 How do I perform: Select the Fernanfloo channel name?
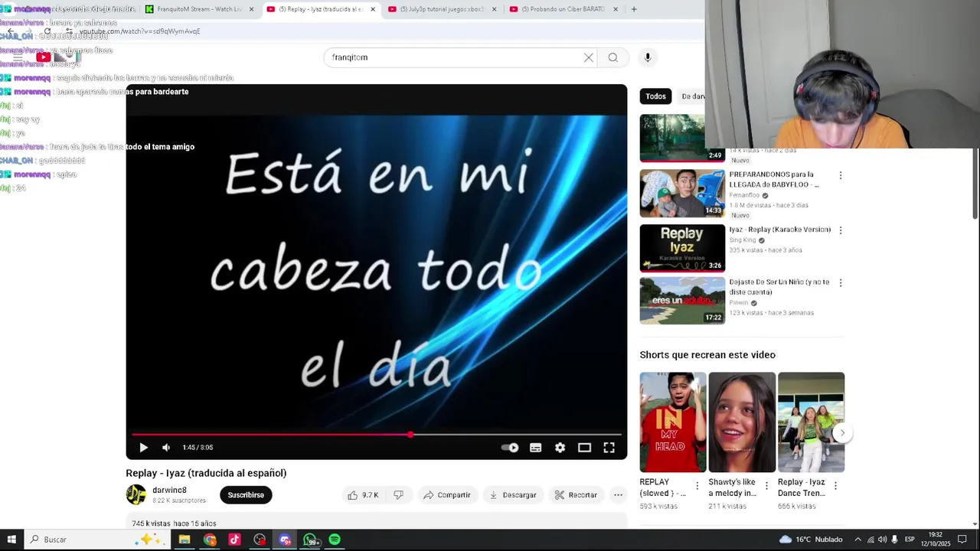tap(745, 195)
